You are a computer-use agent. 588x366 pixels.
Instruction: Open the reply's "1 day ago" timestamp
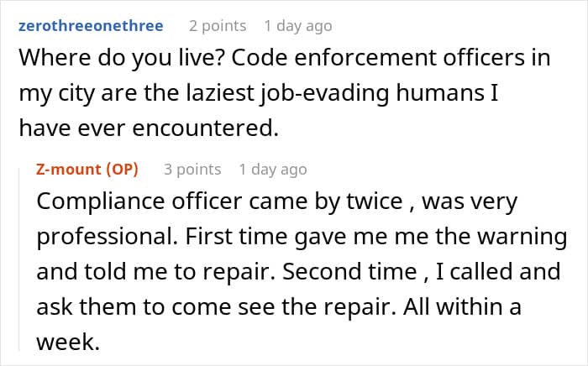[x=272, y=169]
